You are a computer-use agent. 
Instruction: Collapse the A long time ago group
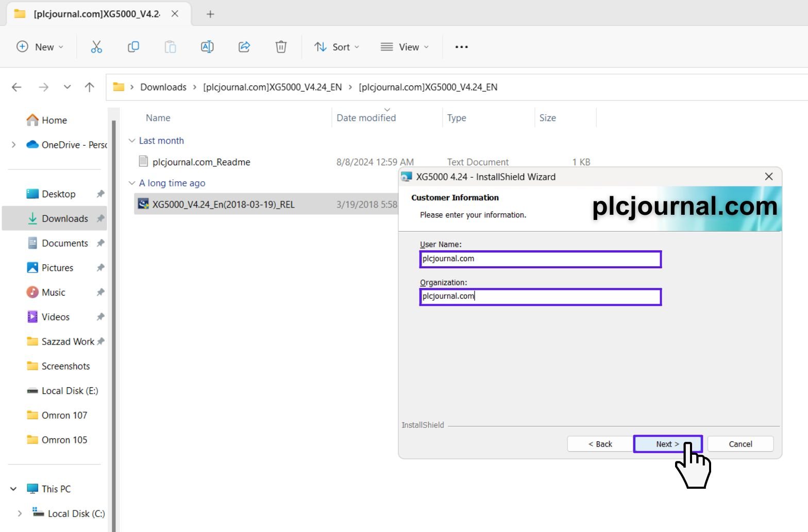point(132,183)
